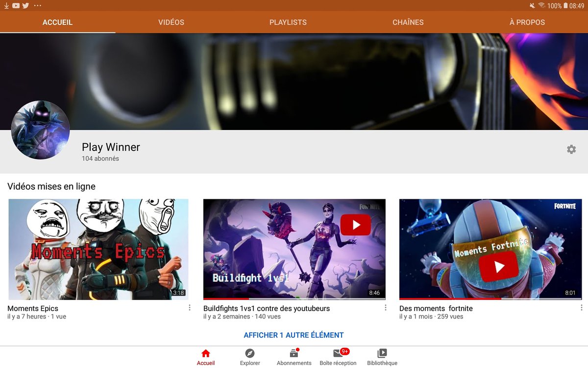588x368 pixels.
Task: Open the Abonnements subscriptions icon
Action: [x=294, y=353]
